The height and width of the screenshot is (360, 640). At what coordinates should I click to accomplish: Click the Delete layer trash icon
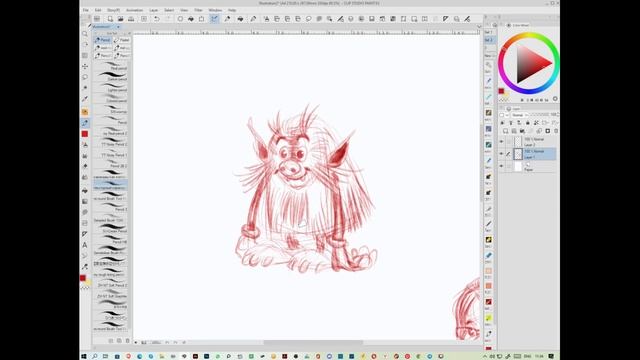(556, 131)
